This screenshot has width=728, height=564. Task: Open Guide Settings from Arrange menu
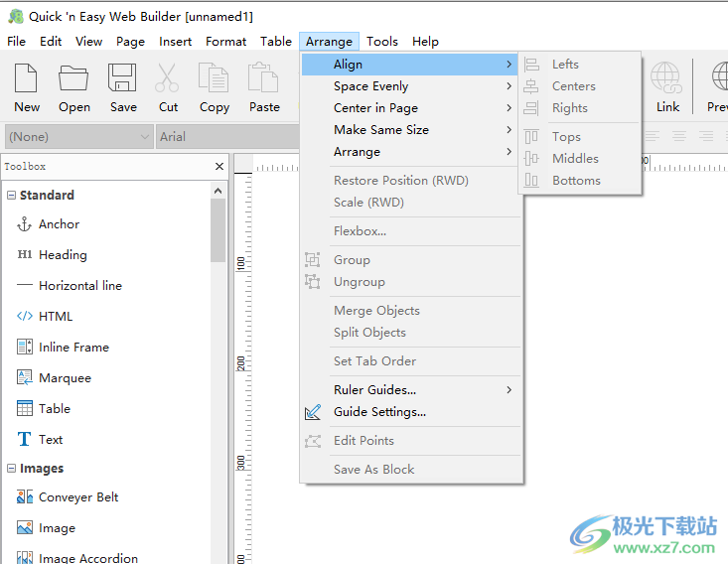point(411,412)
